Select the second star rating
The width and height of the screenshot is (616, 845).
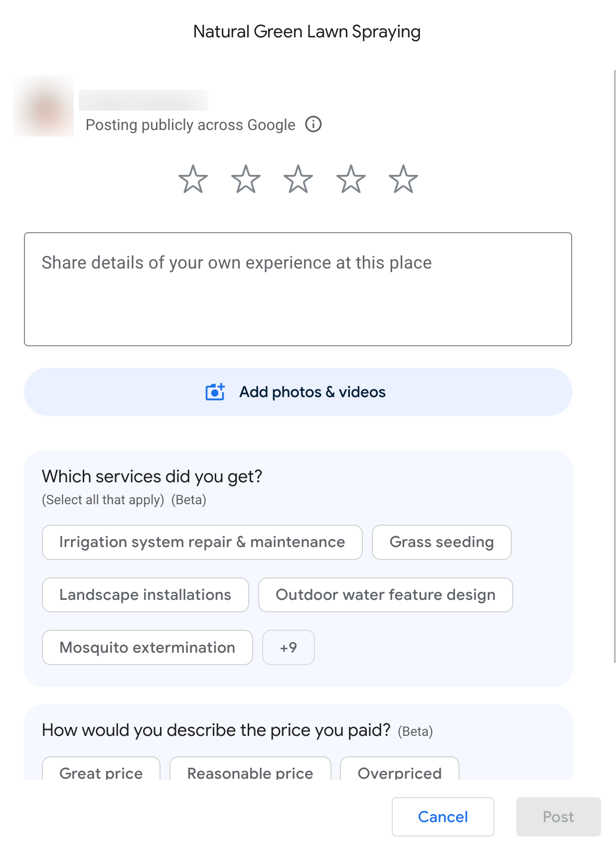(x=246, y=179)
